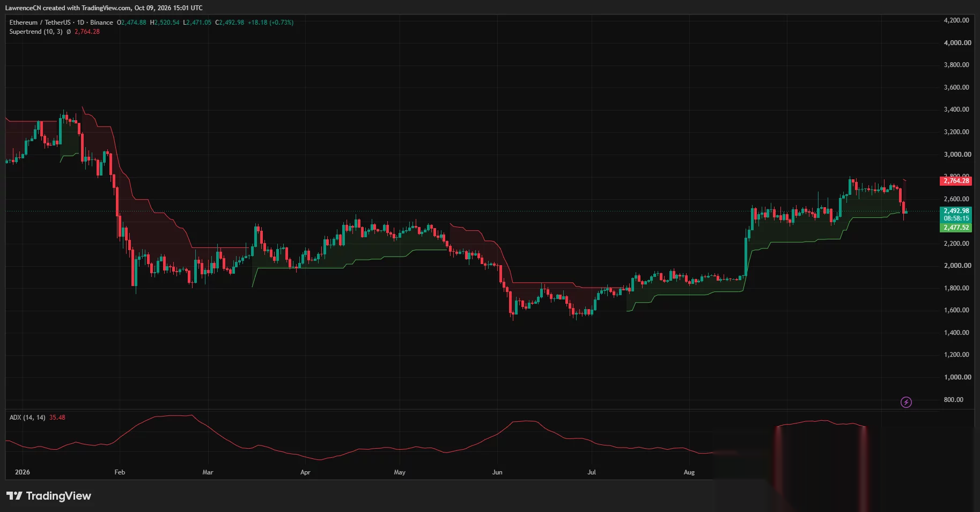Click the Aug label on time axis
The image size is (980, 512).
(x=689, y=472)
